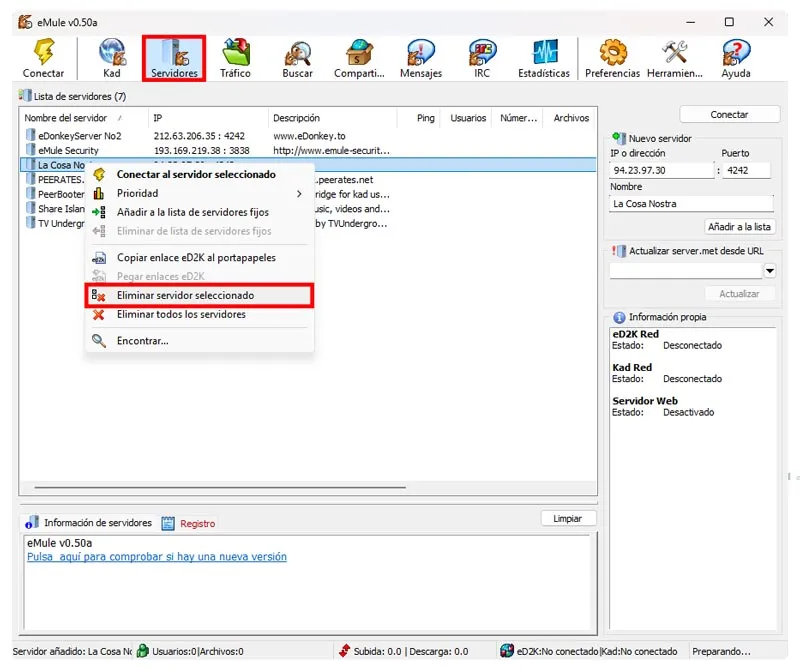Open the Kad network tab icon
The width and height of the screenshot is (800, 669).
click(x=110, y=52)
